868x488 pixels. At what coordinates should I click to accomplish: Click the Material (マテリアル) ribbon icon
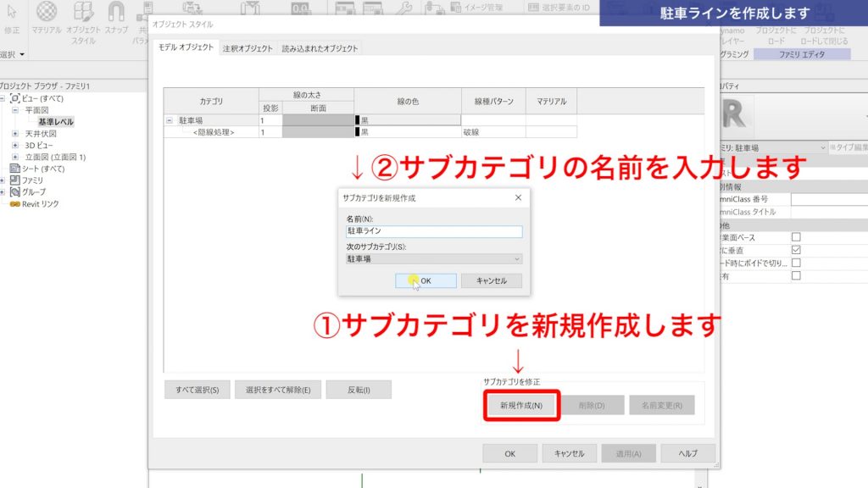47,12
